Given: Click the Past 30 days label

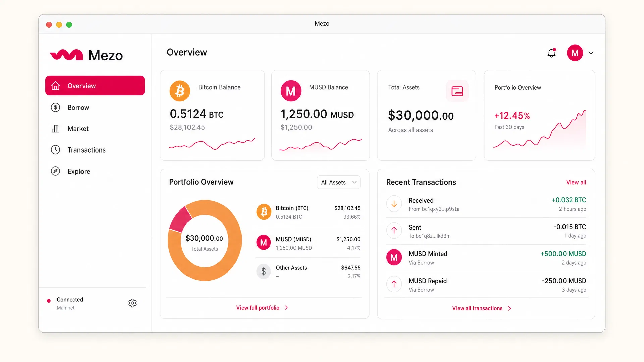Looking at the screenshot, I should [509, 127].
